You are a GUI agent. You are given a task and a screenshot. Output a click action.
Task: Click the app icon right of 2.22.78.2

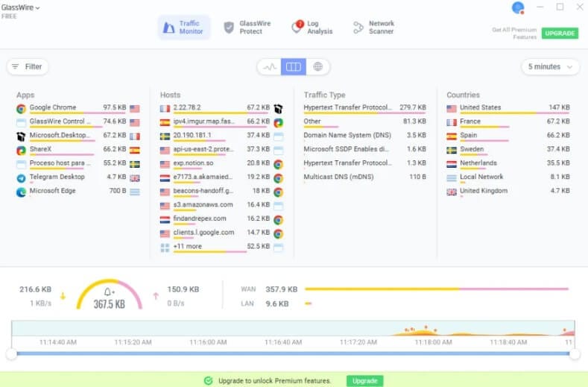(278, 109)
